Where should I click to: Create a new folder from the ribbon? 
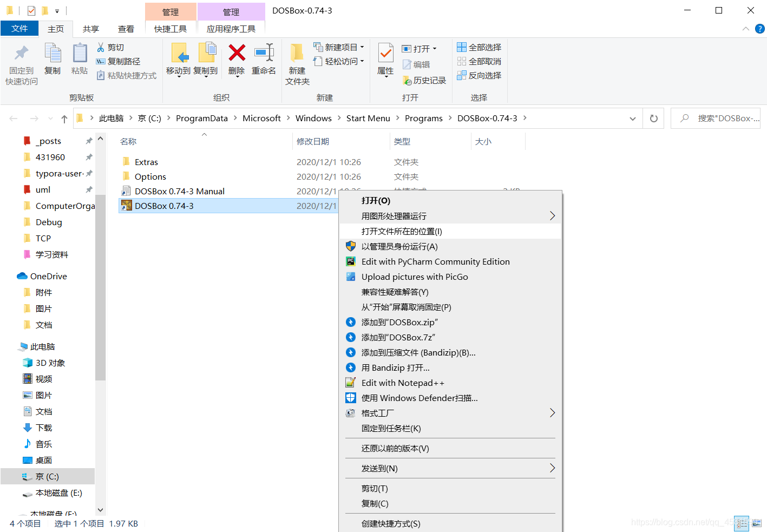297,62
